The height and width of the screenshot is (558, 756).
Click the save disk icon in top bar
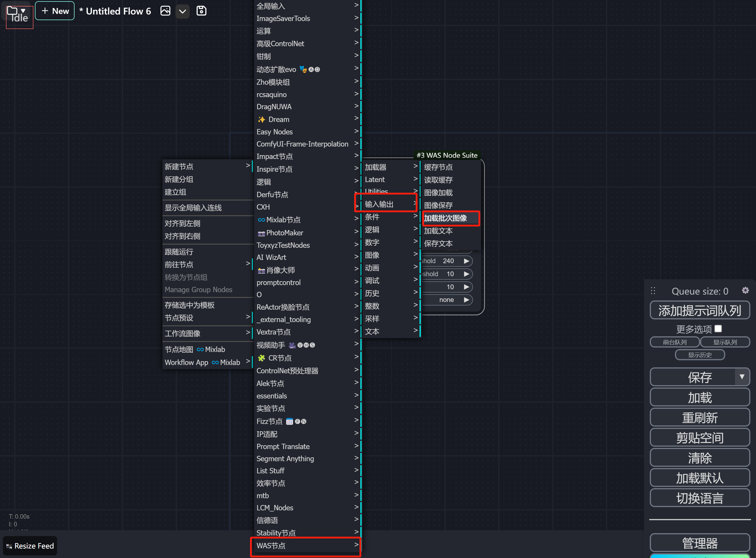pyautogui.click(x=201, y=11)
